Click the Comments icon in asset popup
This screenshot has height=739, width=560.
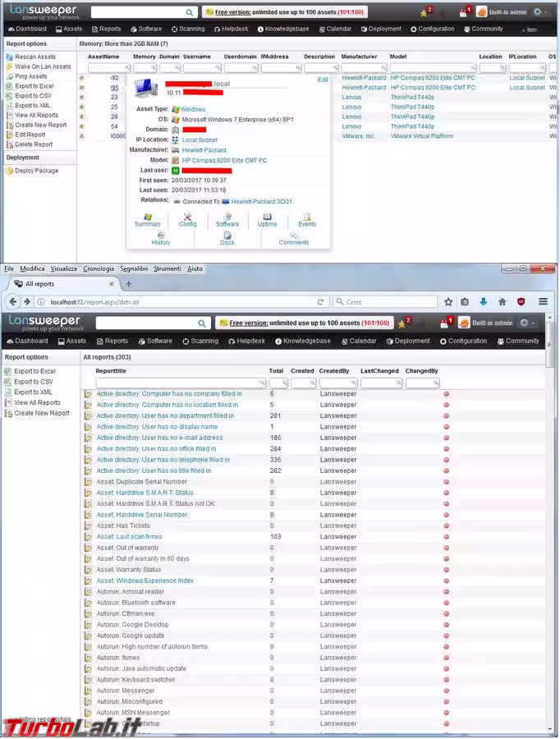pos(293,238)
